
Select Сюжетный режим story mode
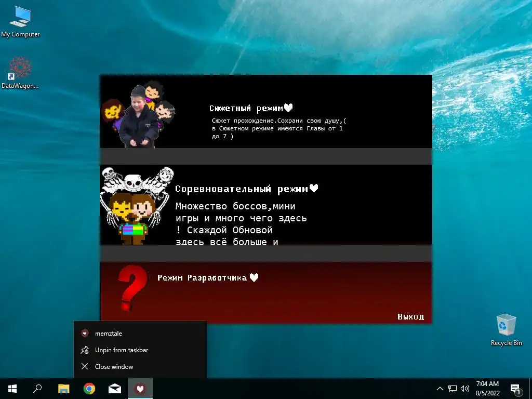(x=251, y=108)
